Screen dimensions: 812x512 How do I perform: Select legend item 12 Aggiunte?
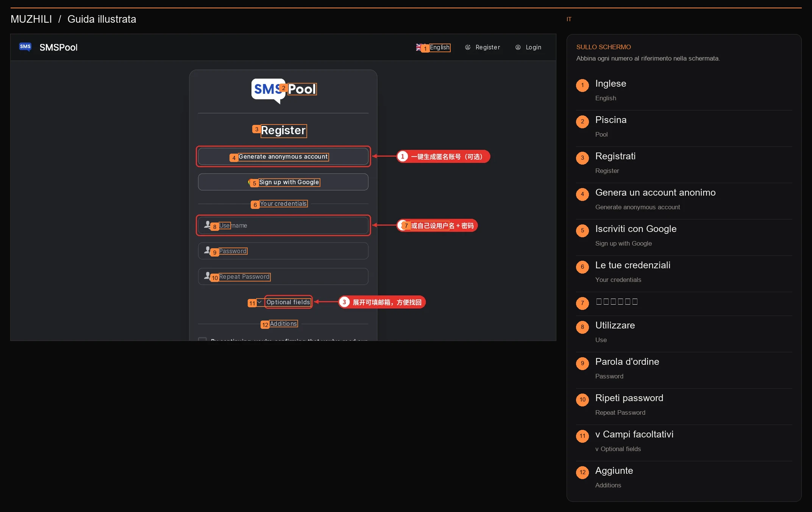(x=684, y=478)
